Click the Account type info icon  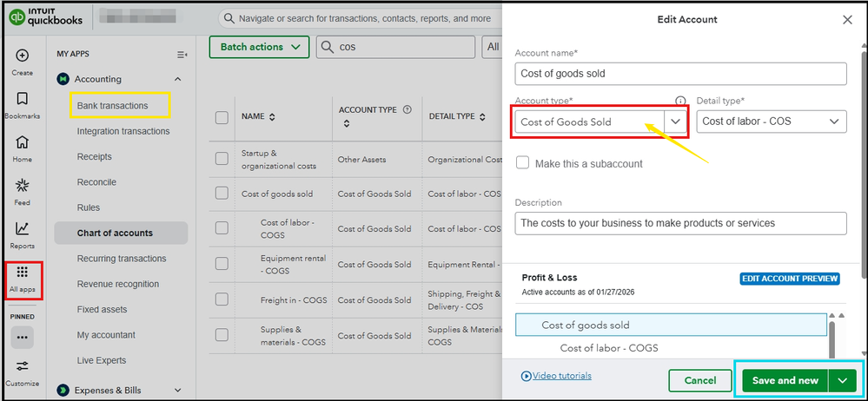point(680,101)
